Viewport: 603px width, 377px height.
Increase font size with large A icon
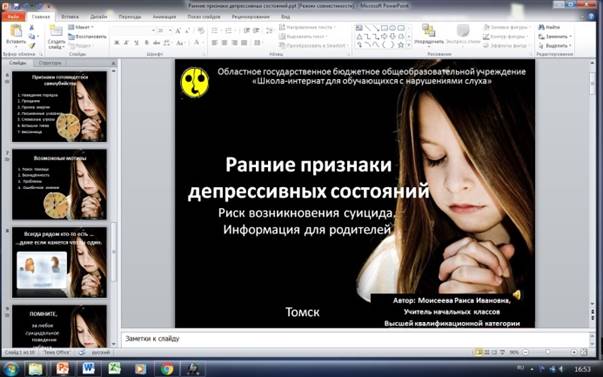[x=178, y=30]
